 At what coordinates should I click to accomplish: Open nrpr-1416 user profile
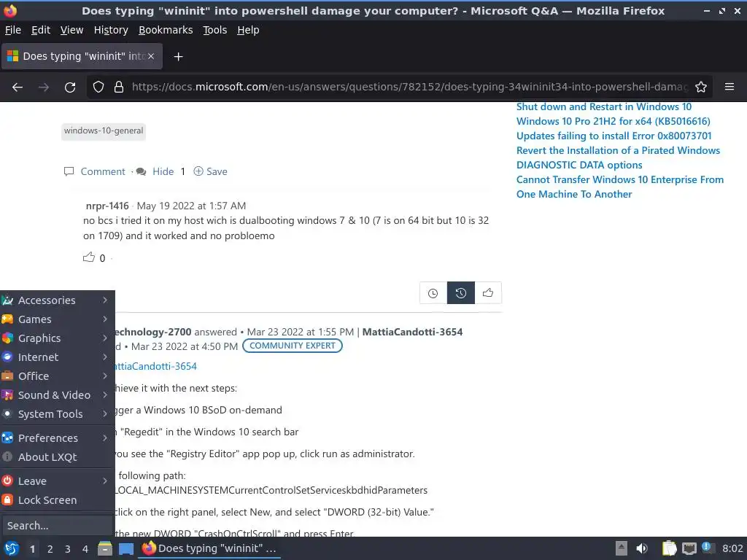(107, 206)
